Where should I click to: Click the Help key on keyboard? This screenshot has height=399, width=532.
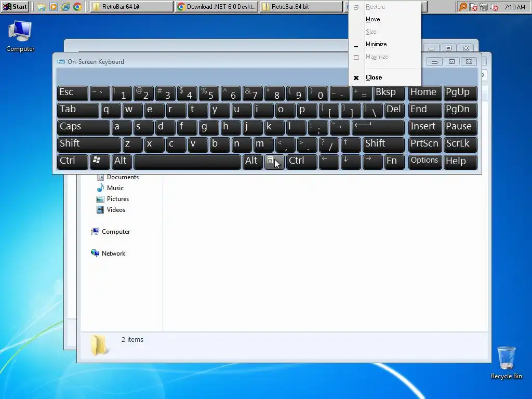click(x=460, y=162)
